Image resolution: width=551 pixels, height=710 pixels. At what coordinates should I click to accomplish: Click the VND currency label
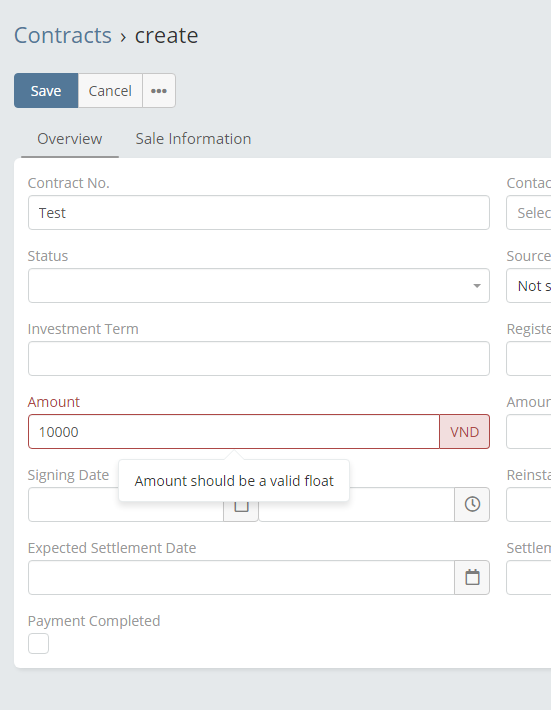coord(465,432)
